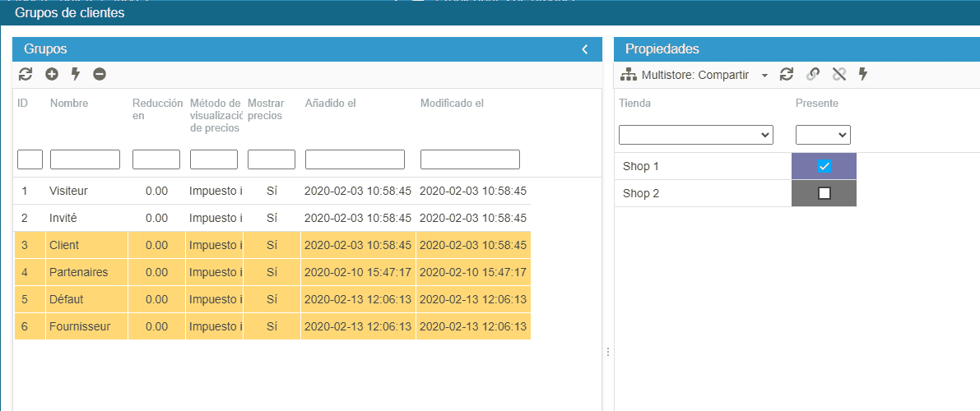Click the Nombre filter text field
The width and height of the screenshot is (980, 411).
(x=85, y=159)
